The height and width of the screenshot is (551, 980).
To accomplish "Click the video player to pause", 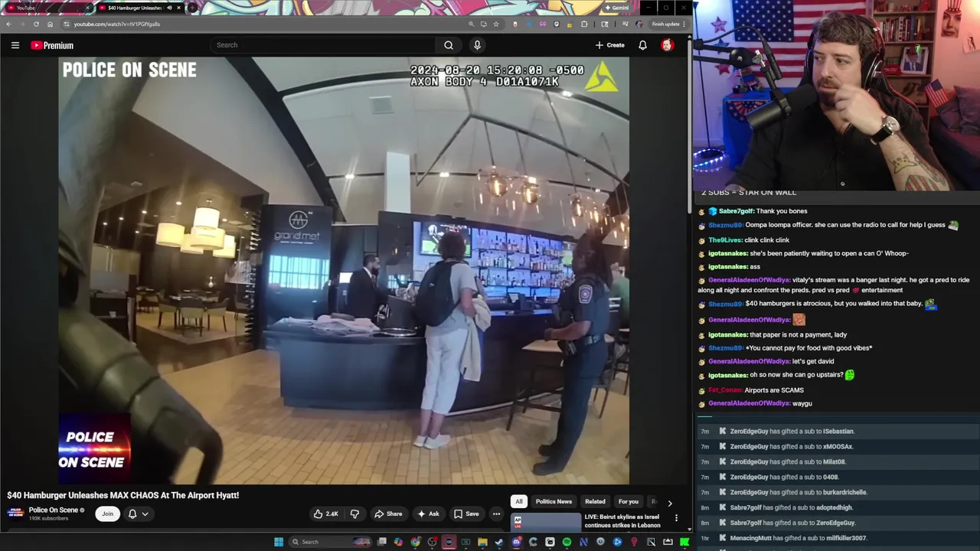I will point(344,271).
